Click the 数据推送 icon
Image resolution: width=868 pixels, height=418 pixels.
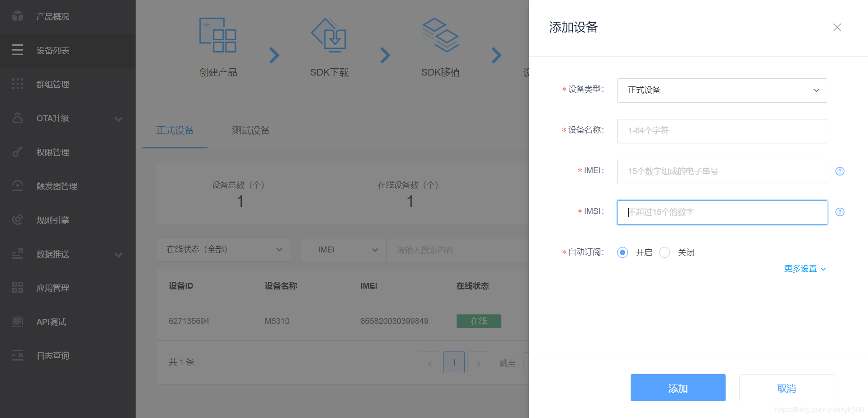(18, 254)
